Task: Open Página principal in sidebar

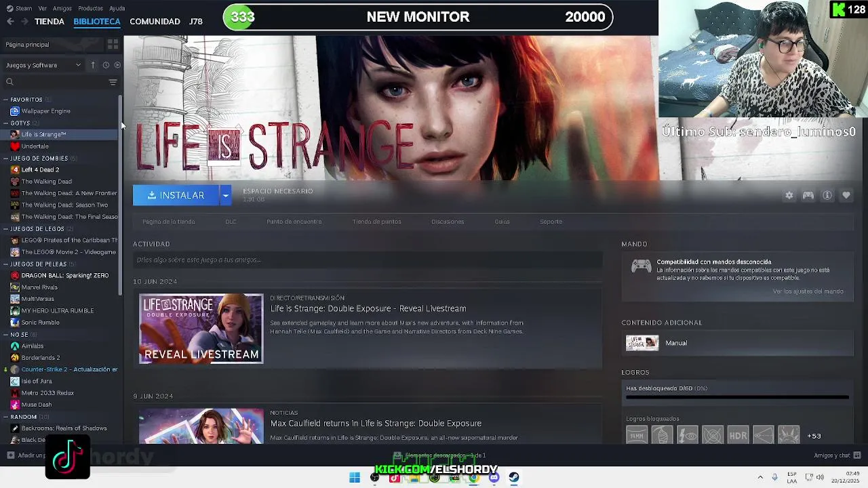Action: pos(27,45)
